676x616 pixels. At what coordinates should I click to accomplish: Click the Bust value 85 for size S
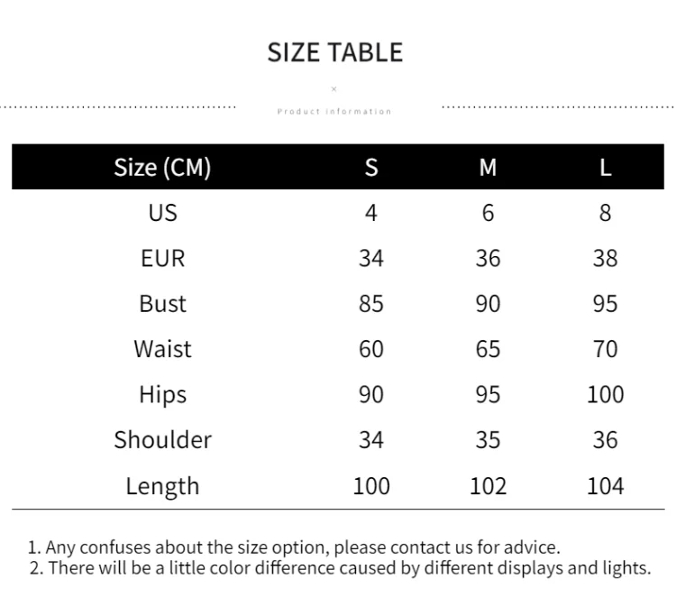coord(371,304)
